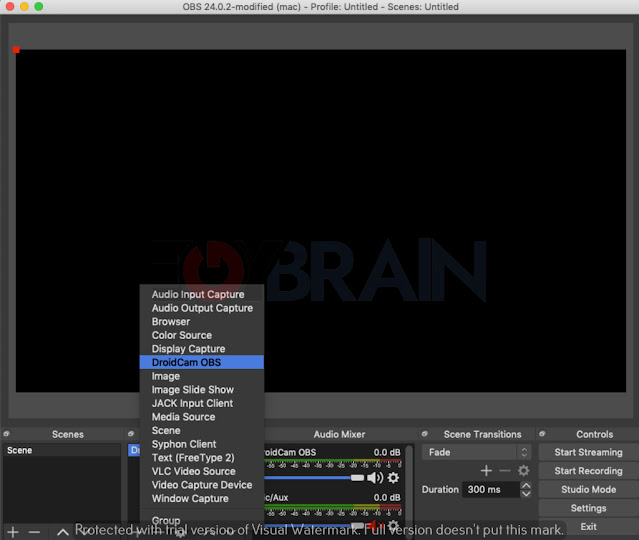Select Video Capture Device in menu
The width and height of the screenshot is (639, 540).
tap(202, 485)
